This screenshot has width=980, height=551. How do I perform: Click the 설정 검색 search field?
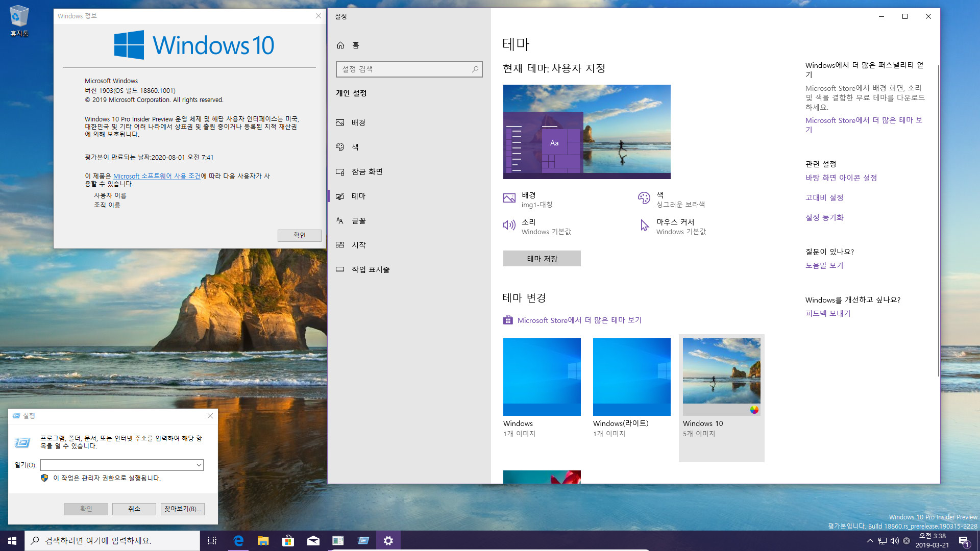(409, 69)
